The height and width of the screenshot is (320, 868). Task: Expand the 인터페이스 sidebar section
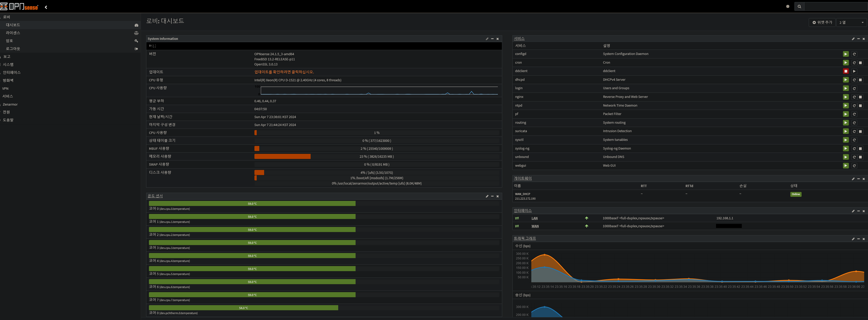(70, 73)
